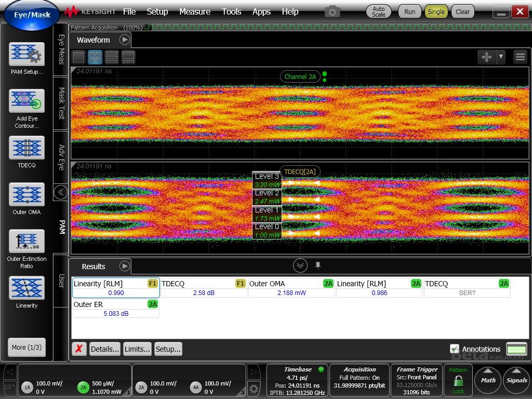
Task: Add the Outer OMA measurement
Action: [x=26, y=195]
